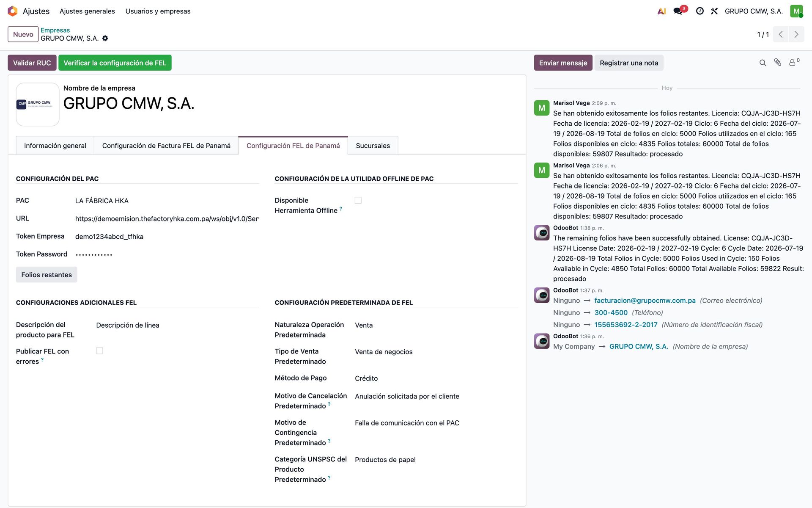The image size is (812, 508).
Task: Click the company logo image
Action: coord(38,104)
